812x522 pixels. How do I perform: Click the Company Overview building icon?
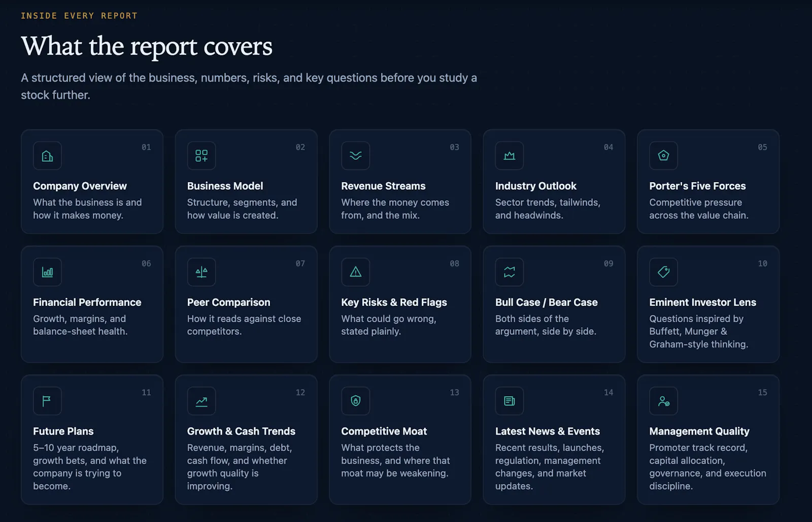point(47,156)
